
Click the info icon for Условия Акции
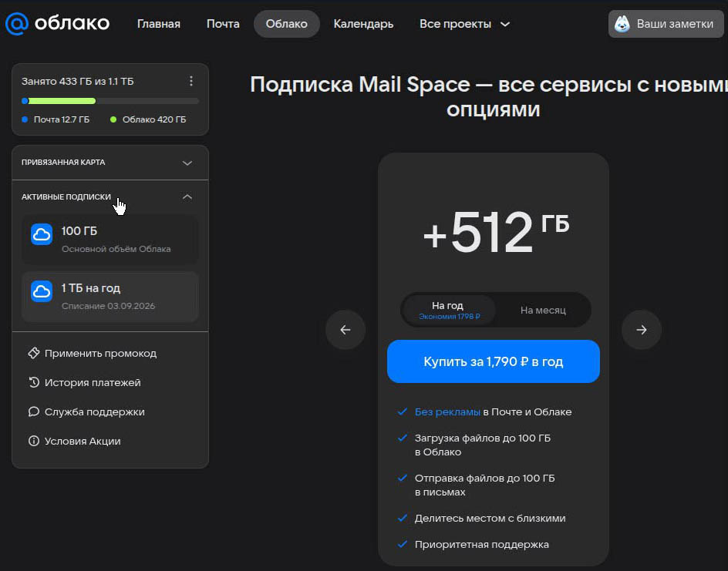point(33,441)
